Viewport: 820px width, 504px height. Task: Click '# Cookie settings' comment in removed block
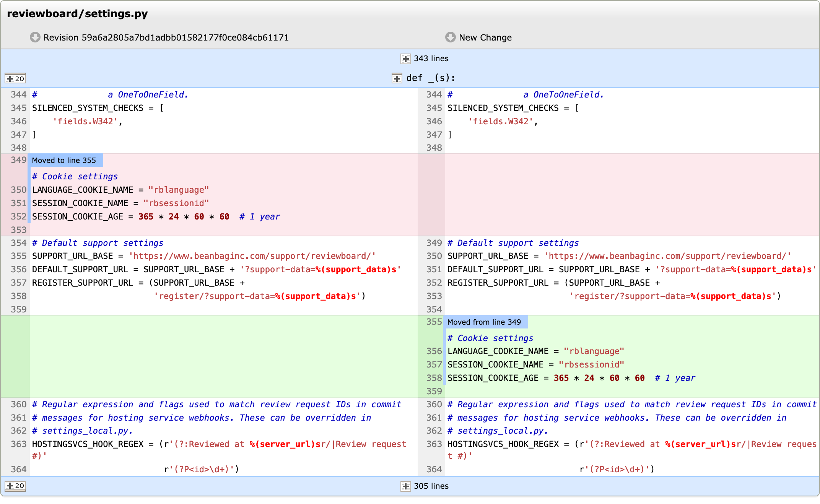[x=75, y=176]
